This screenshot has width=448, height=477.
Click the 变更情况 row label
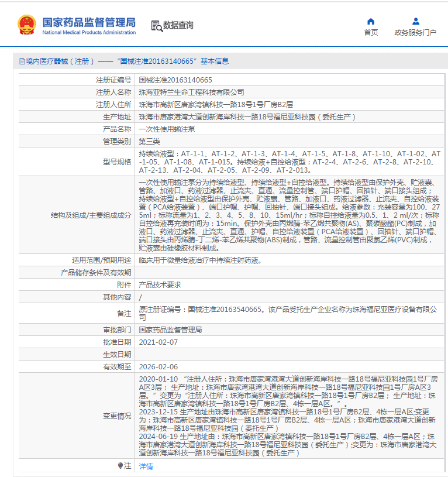pyautogui.click(x=117, y=416)
